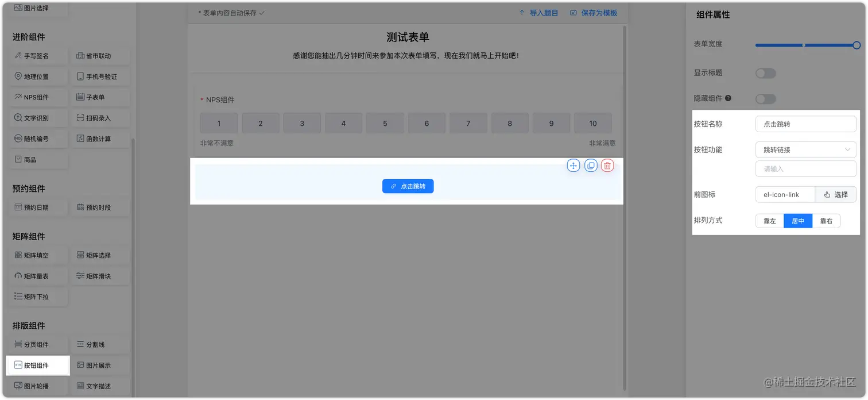Toggle the 显示标题 switch

pyautogui.click(x=765, y=73)
